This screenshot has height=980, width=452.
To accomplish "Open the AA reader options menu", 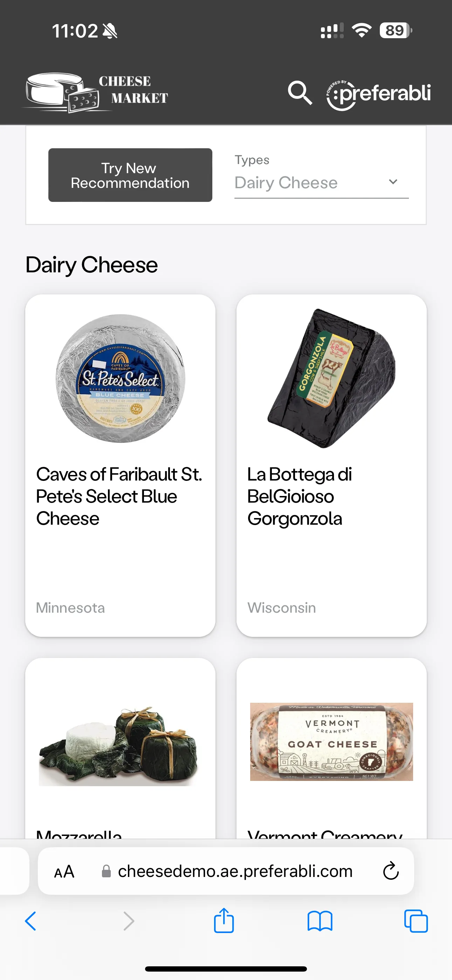I will [64, 871].
